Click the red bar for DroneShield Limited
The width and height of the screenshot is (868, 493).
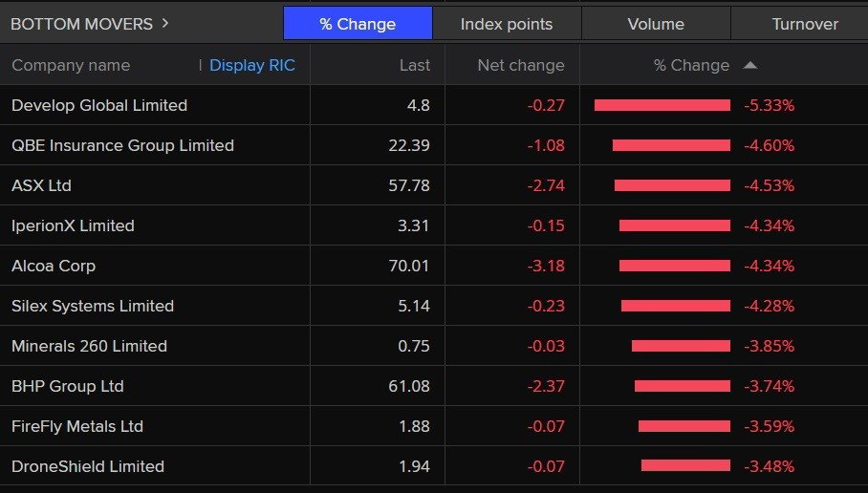(685, 466)
